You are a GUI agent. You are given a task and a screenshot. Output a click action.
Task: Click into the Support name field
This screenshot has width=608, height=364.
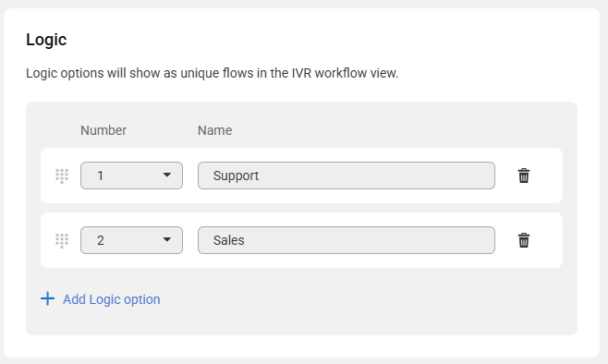click(x=347, y=176)
